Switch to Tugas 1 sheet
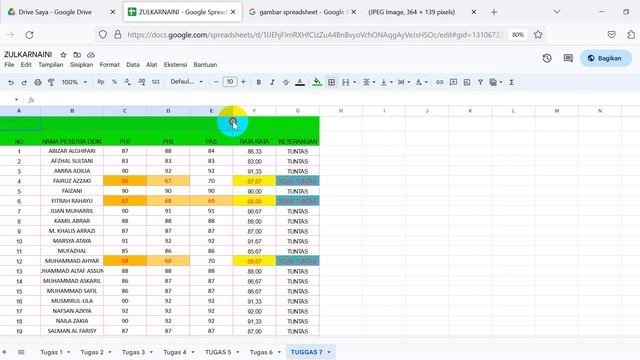The width and height of the screenshot is (640, 360). coord(51,352)
